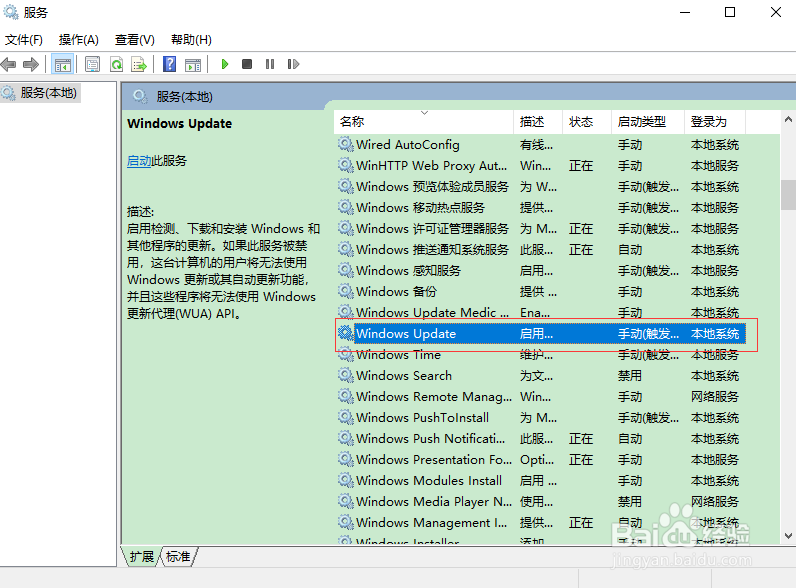Screen dimensions: 796x588
Task: Sort by the 状态 column header
Action: pos(587,122)
